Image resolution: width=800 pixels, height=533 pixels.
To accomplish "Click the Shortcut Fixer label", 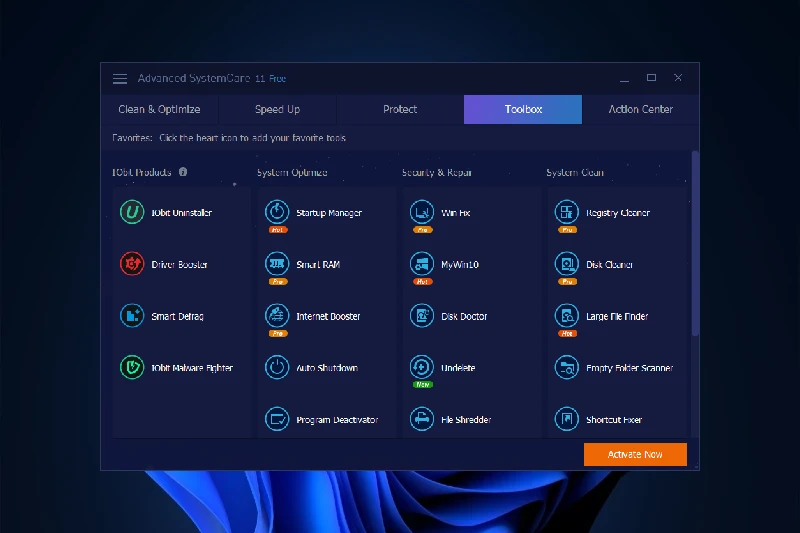I will 614,420.
